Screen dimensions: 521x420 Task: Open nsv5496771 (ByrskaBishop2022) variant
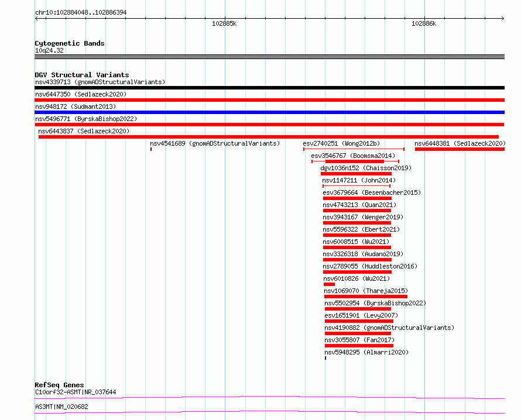[86, 119]
